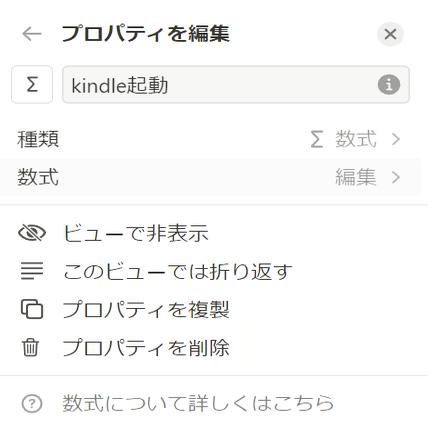Click the question mark help icon
Screen dimensions: 428x428
pyautogui.click(x=32, y=403)
